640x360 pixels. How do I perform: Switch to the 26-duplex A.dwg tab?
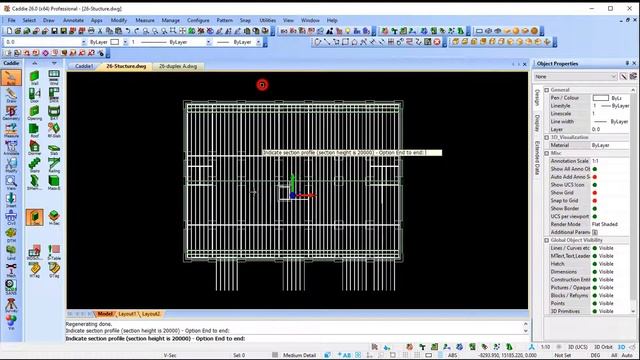(178, 66)
